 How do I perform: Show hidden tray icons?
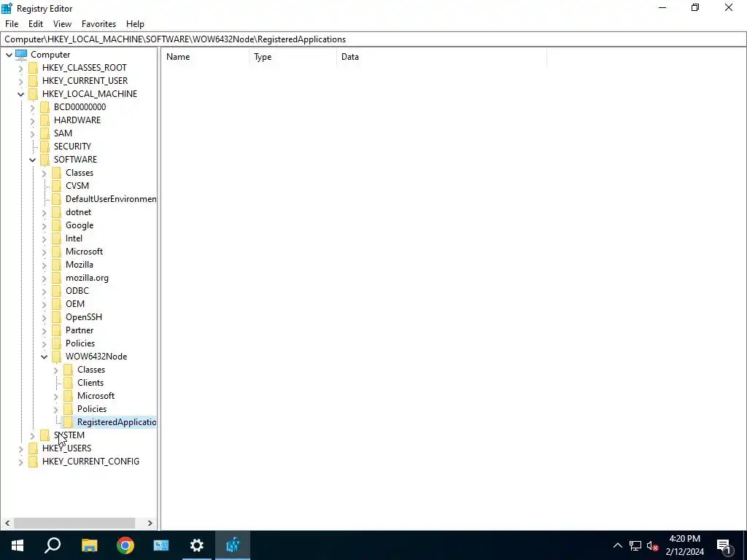pos(617,545)
